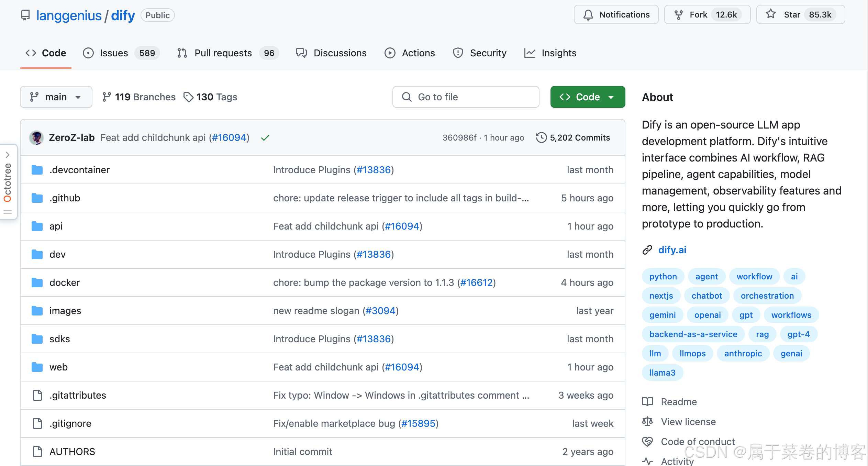The width and height of the screenshot is (868, 466).
Task: Click the Notifications bell icon
Action: 588,15
